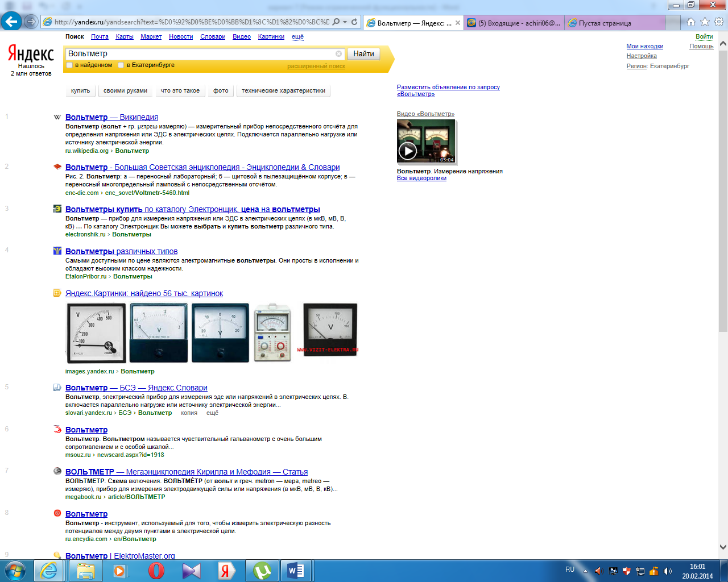Open Разместить объявление по запросу link
Screen dimensions: 728x582
[448, 90]
